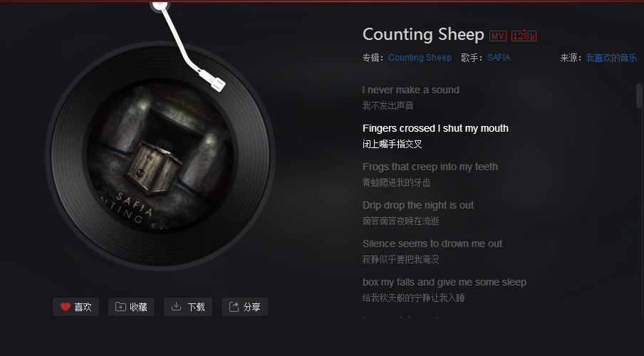Click lyric 'Frogs that creep into my teeth'
The height and width of the screenshot is (356, 644).
(430, 167)
